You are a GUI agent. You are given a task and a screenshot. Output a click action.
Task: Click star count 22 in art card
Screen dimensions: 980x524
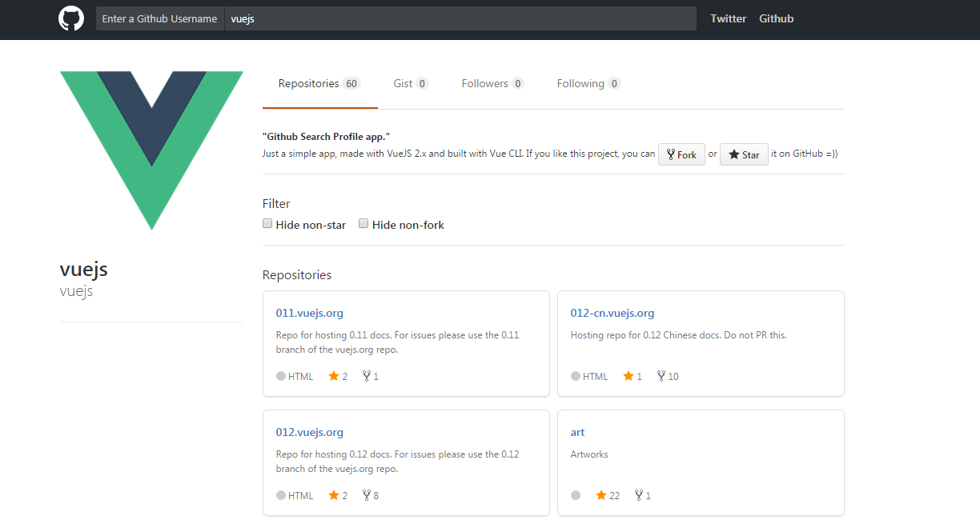click(x=614, y=495)
